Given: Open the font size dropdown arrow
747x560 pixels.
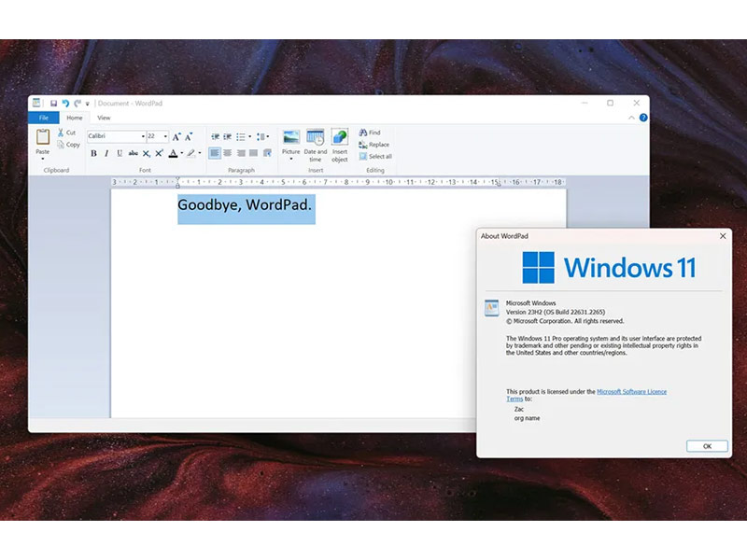Looking at the screenshot, I should [165, 136].
